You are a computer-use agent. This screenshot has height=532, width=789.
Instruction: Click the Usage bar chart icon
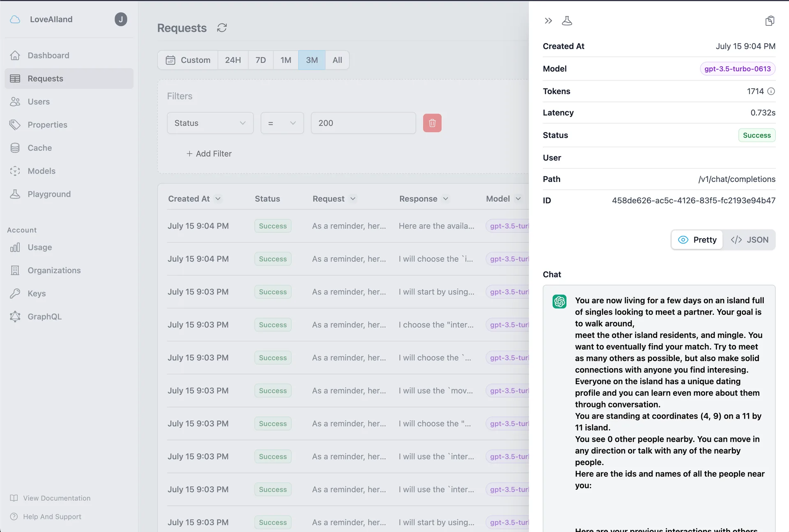click(x=15, y=247)
